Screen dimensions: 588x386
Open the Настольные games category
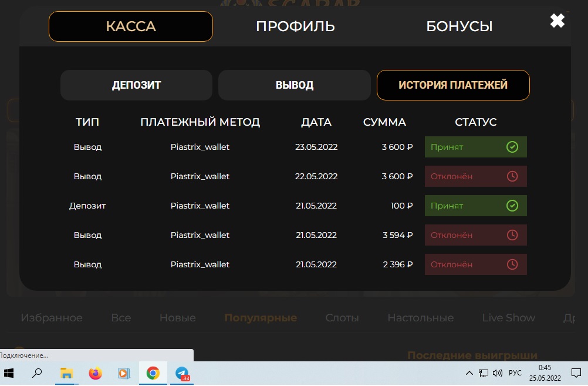[x=421, y=318]
